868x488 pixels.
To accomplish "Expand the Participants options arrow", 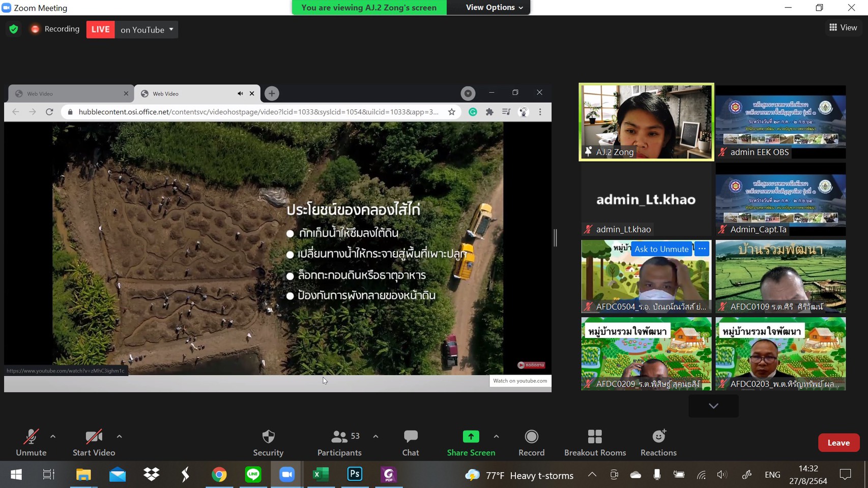I will pos(375,436).
